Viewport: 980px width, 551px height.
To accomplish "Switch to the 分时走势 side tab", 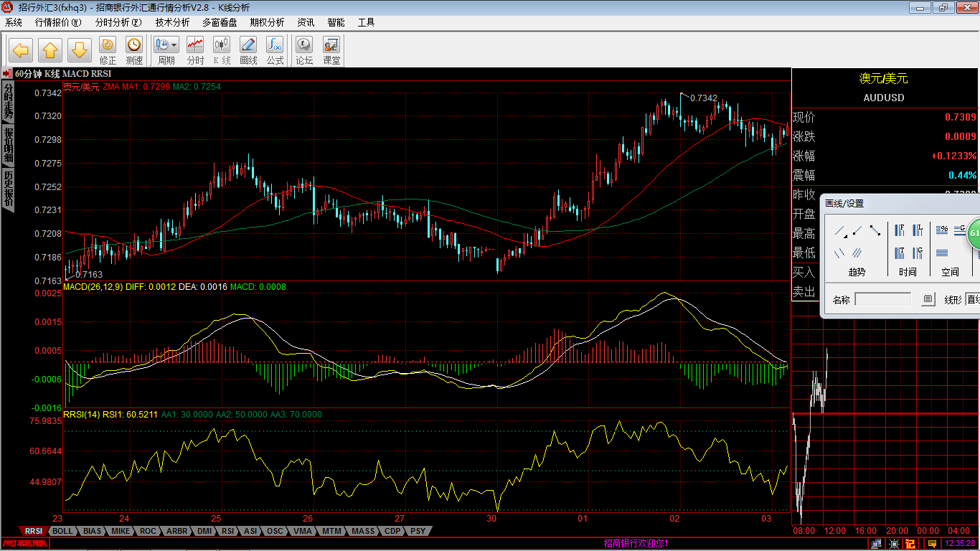I will (9, 100).
